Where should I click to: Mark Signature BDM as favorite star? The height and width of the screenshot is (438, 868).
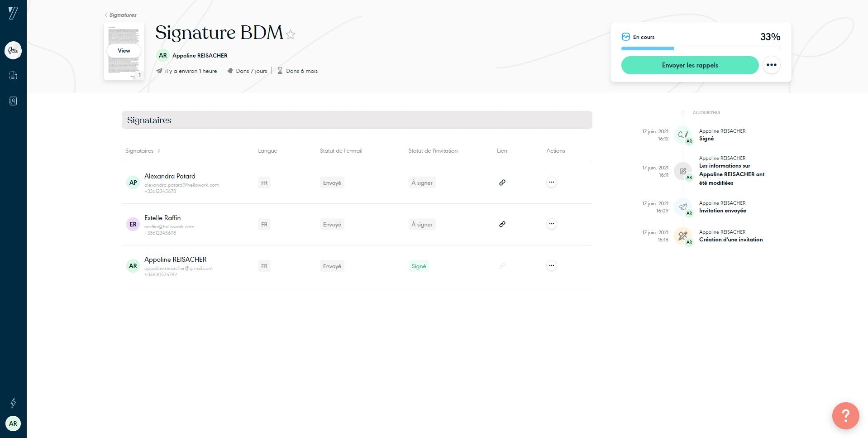point(291,34)
